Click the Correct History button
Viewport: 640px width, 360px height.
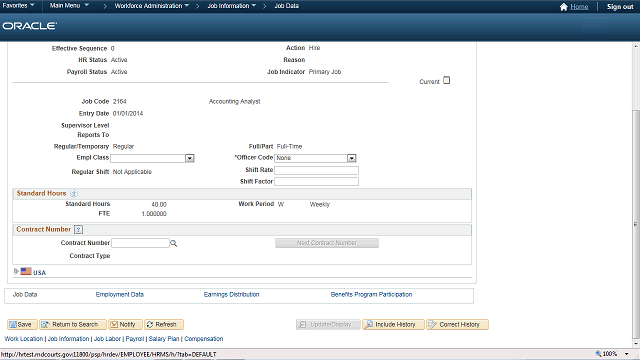pos(457,324)
